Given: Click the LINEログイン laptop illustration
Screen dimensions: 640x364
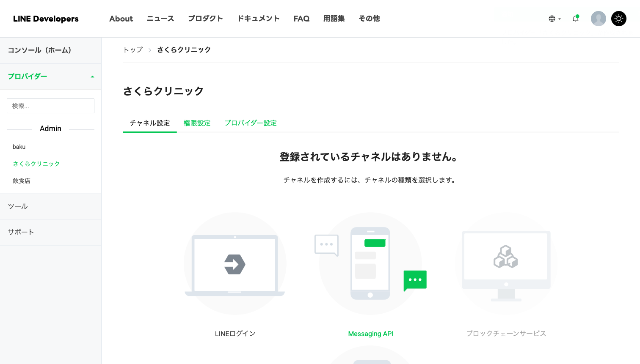Looking at the screenshot, I should click(x=235, y=264).
